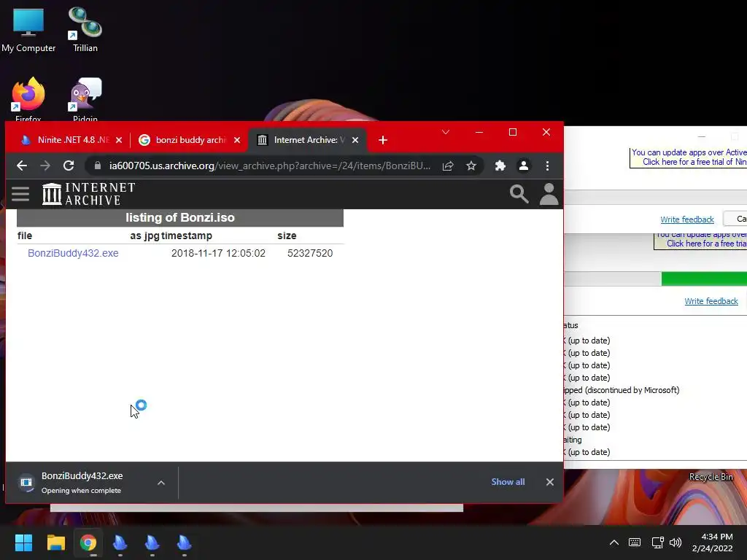Launch the Firefox desktop shortcut
This screenshot has width=747, height=560.
point(28,99)
